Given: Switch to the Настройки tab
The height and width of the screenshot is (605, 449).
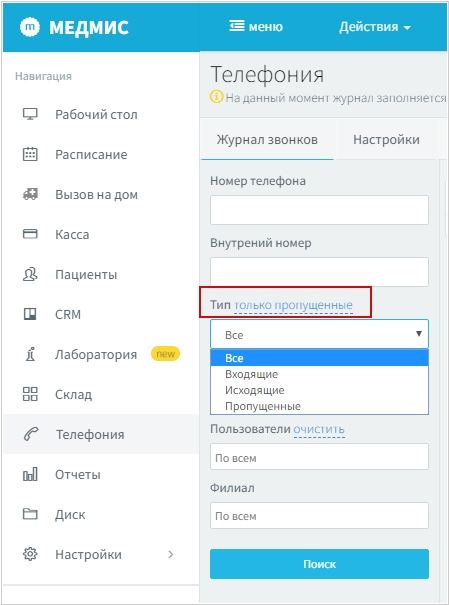Looking at the screenshot, I should pos(386,139).
